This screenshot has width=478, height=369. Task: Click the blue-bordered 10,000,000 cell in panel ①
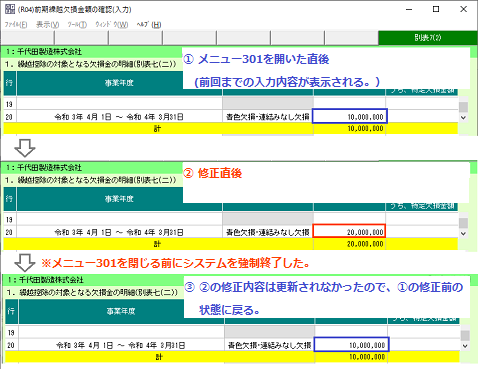pos(350,117)
